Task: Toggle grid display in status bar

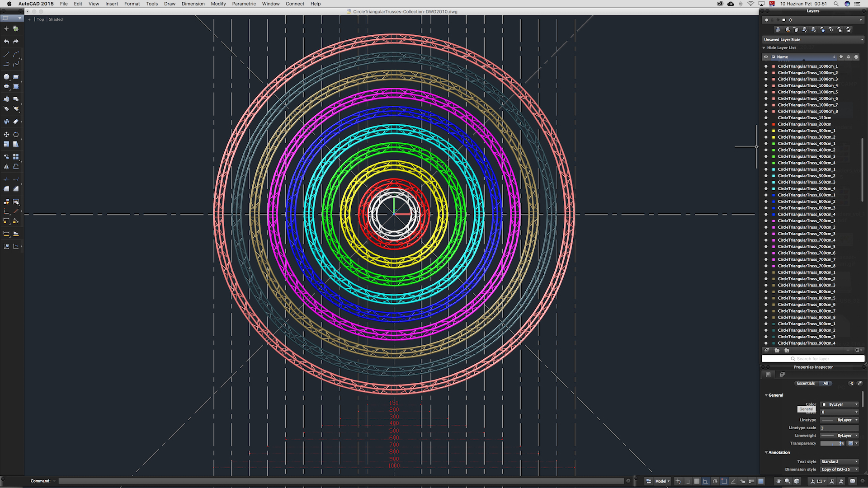Action: (x=697, y=481)
